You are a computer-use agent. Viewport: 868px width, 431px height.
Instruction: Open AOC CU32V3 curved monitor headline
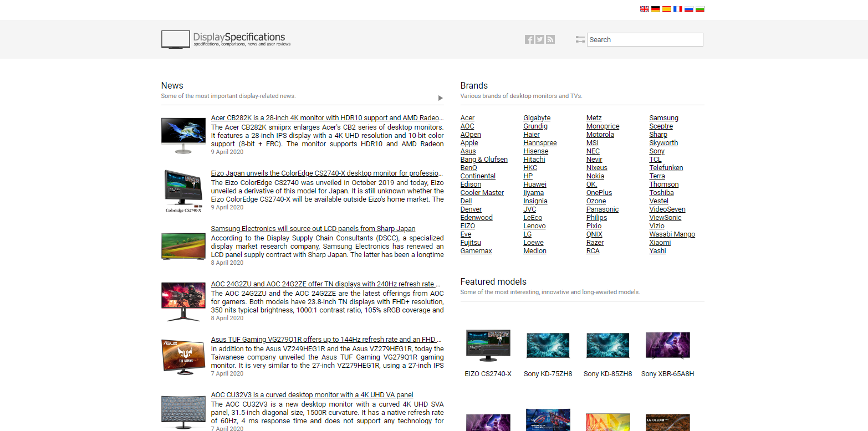[312, 395]
